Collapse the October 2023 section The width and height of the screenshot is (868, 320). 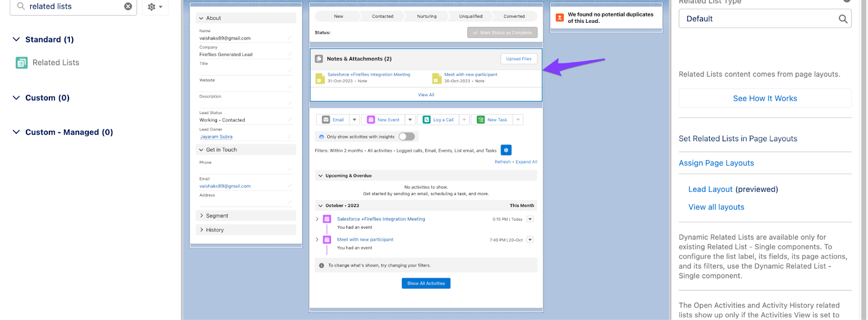321,205
